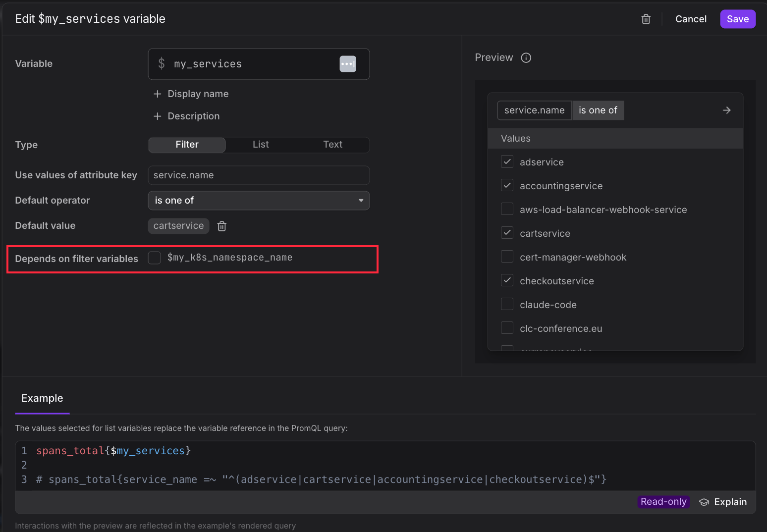The image size is (767, 532).
Task: Focus the my_services variable name field
Action: pos(259,64)
